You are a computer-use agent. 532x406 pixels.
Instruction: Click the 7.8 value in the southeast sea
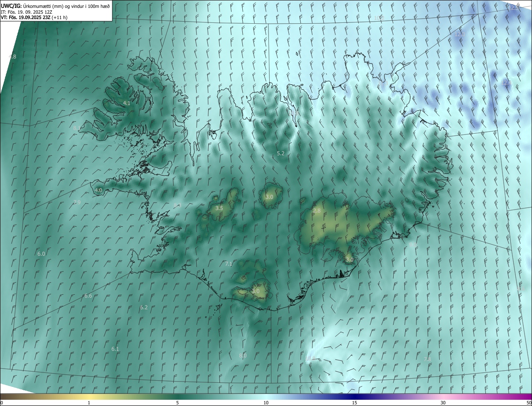pos(427,359)
